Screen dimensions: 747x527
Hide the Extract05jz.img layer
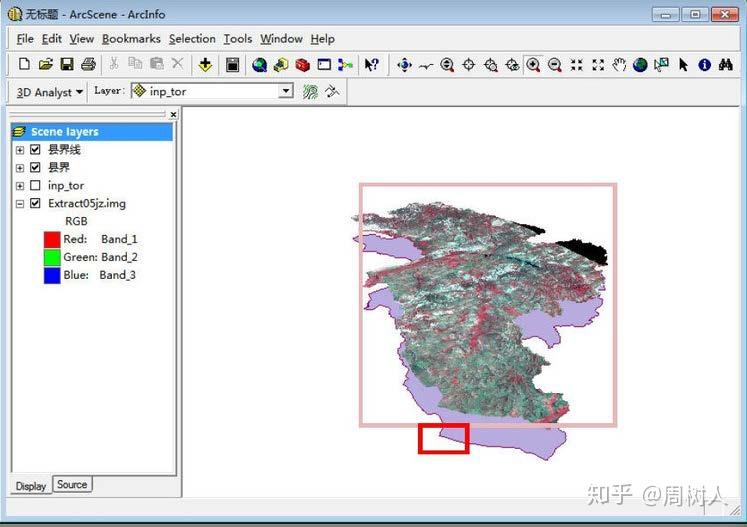coord(35,204)
